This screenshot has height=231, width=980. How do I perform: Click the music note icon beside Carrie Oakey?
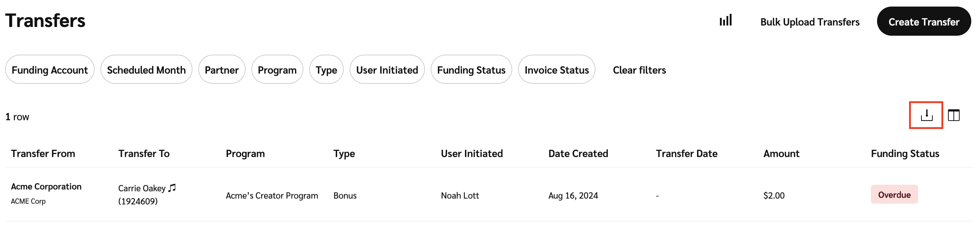click(x=172, y=188)
